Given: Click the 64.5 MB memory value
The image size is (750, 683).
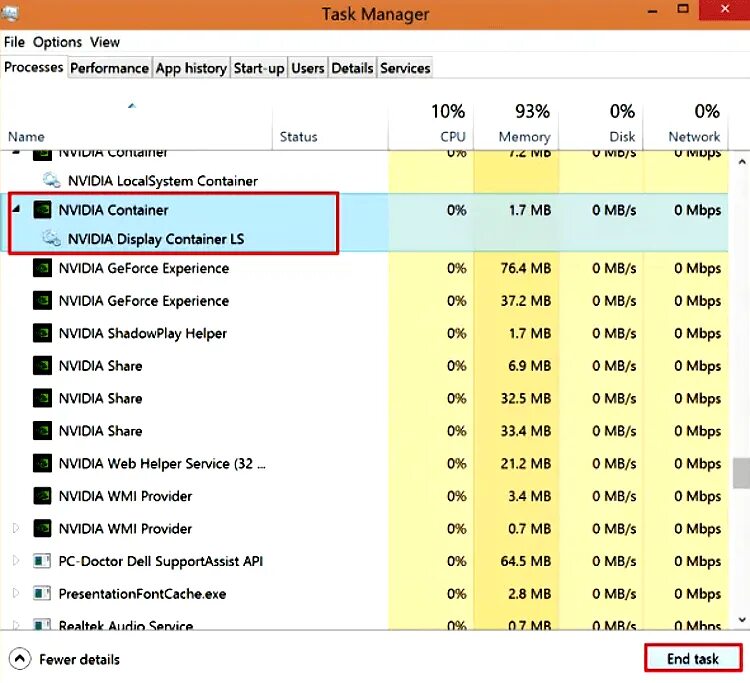Looking at the screenshot, I should (x=526, y=561).
